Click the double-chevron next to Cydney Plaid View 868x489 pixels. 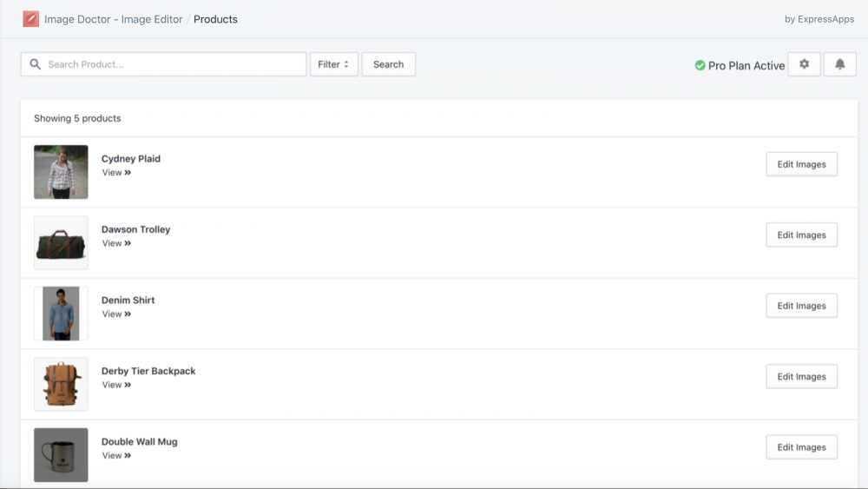(128, 172)
